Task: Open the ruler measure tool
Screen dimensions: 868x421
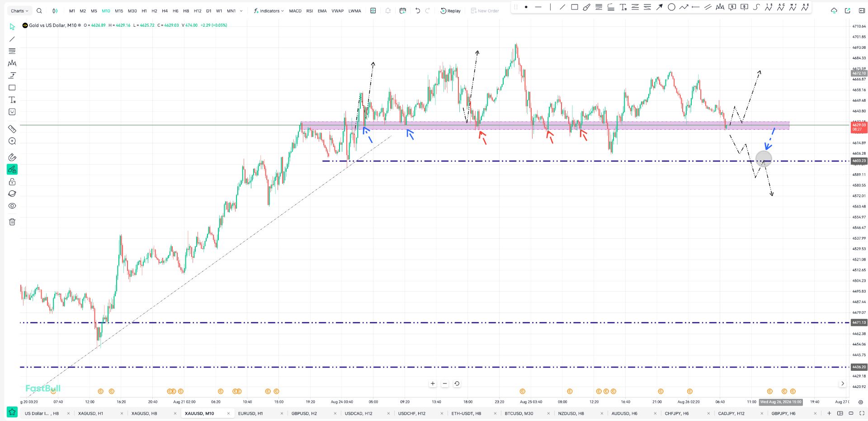Action: tap(12, 129)
